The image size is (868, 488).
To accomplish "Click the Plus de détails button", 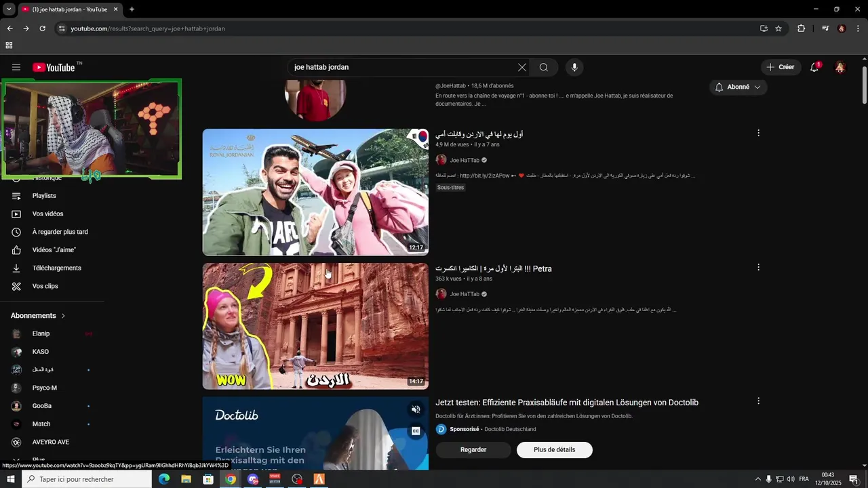I will (x=554, y=449).
